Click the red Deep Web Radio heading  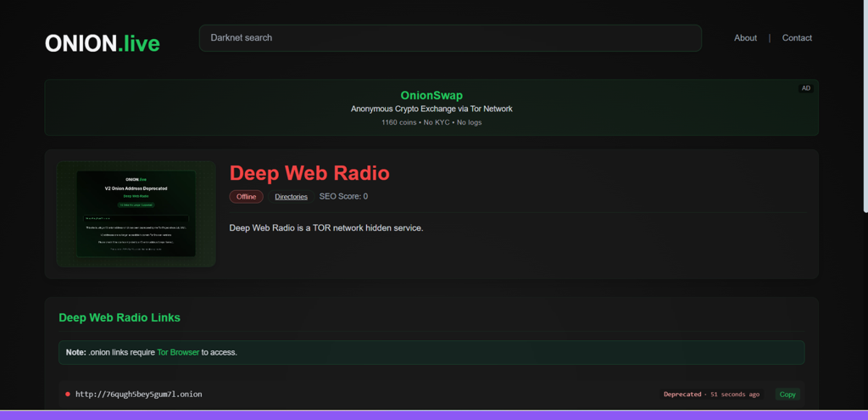pyautogui.click(x=309, y=173)
